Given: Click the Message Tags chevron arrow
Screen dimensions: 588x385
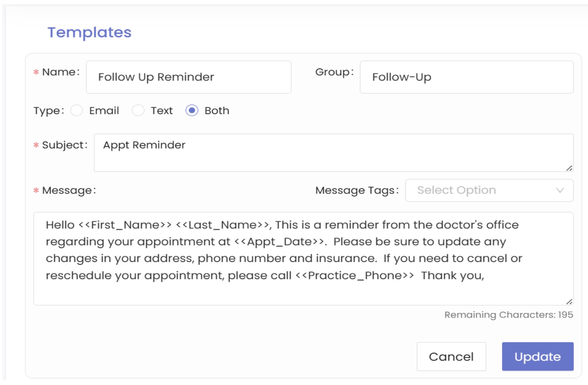Looking at the screenshot, I should coord(560,190).
